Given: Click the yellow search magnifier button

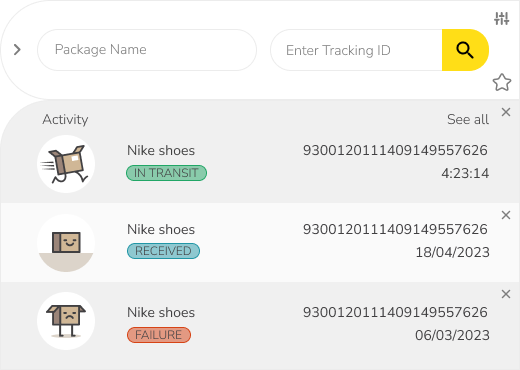Looking at the screenshot, I should [465, 50].
